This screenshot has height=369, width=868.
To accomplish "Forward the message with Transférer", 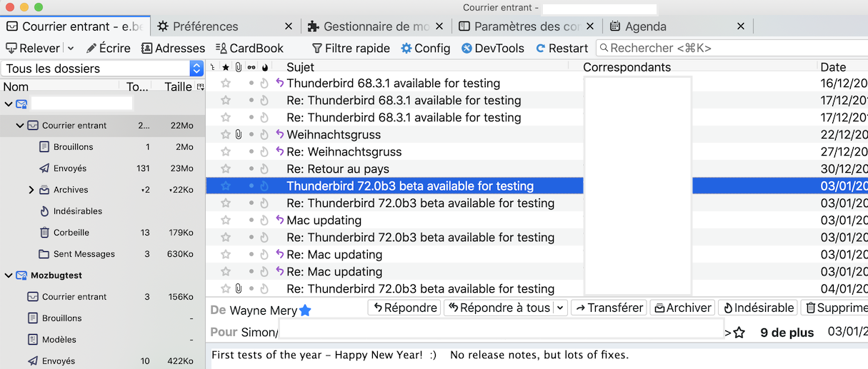I will click(x=609, y=308).
